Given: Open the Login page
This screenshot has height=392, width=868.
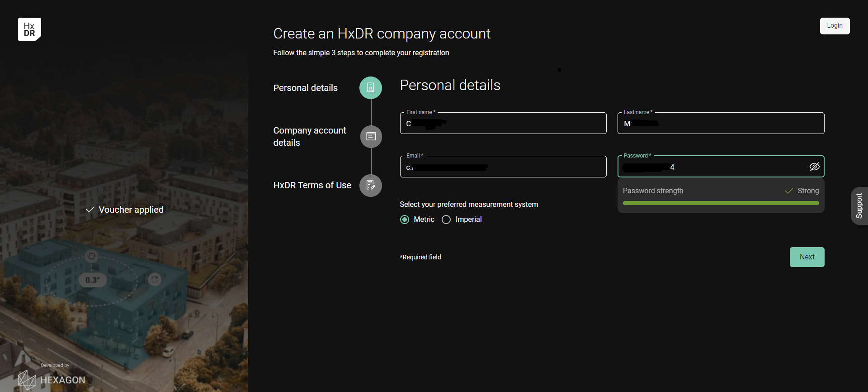Looking at the screenshot, I should pyautogui.click(x=835, y=26).
